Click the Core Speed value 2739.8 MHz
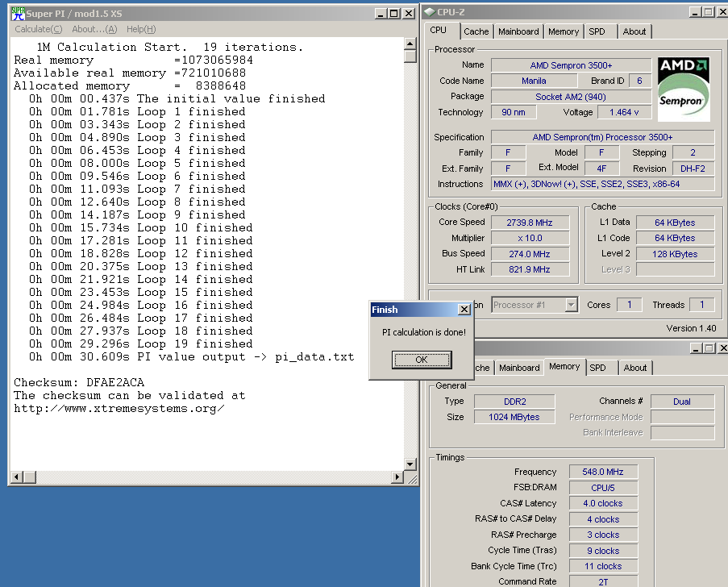Image resolution: width=728 pixels, height=587 pixels. (x=530, y=223)
